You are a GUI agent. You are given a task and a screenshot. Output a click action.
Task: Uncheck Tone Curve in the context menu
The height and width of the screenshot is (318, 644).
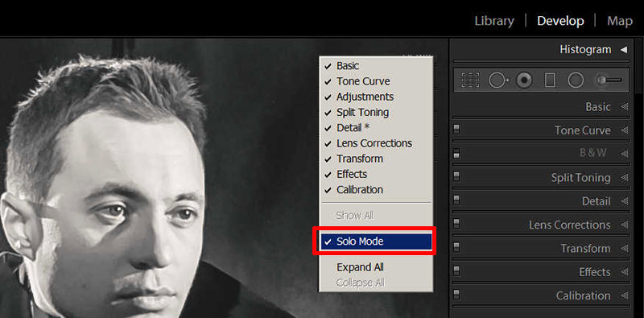[x=376, y=81]
